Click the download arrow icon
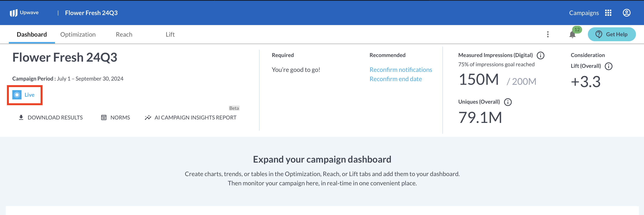 [x=21, y=118]
